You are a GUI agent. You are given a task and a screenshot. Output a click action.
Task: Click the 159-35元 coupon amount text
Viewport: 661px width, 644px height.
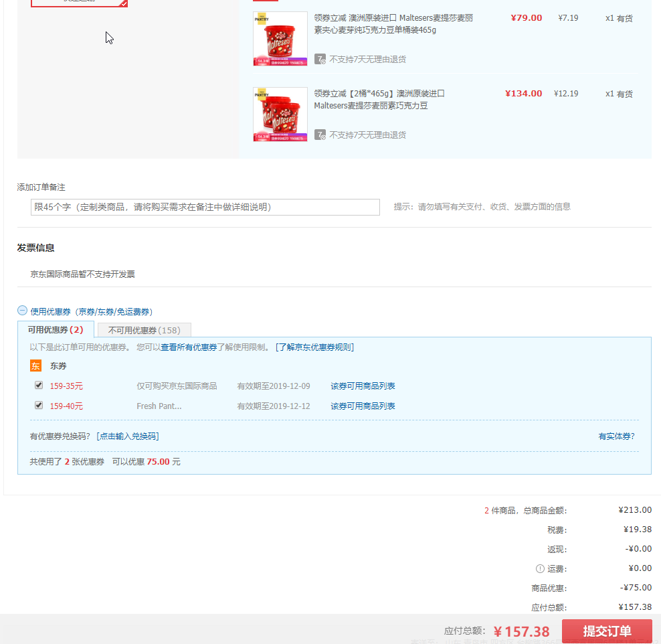[x=66, y=386]
